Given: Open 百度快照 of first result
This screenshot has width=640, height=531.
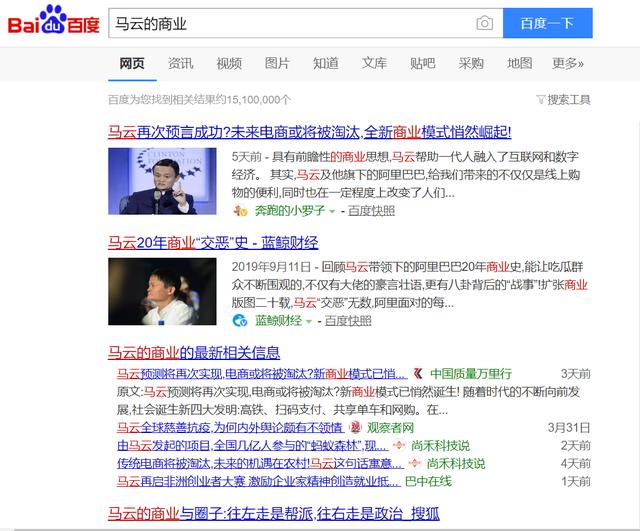Looking at the screenshot, I should (371, 211).
